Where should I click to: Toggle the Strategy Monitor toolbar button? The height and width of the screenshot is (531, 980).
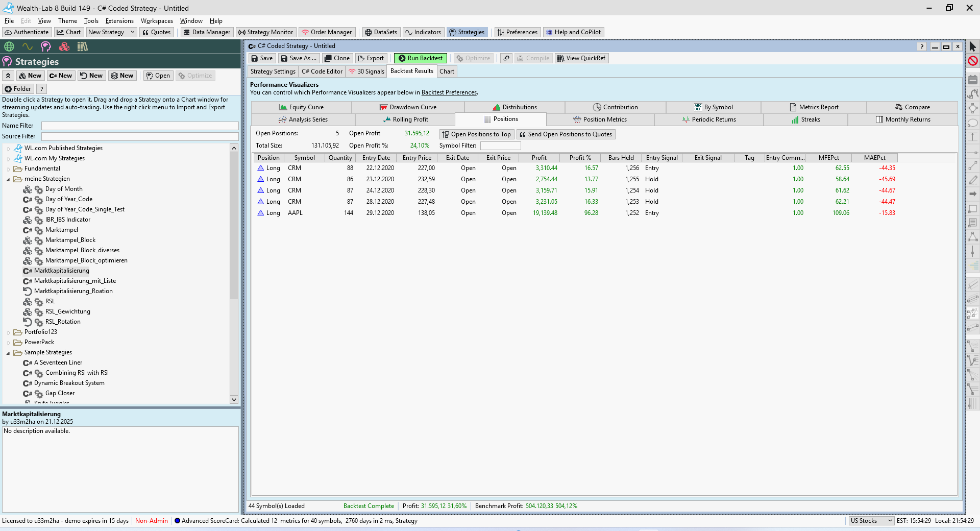265,32
